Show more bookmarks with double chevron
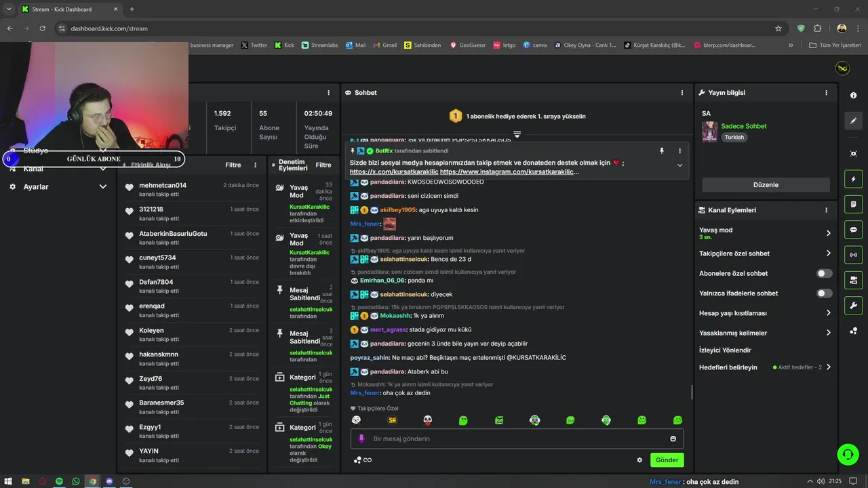The width and height of the screenshot is (868, 488). coord(791,45)
